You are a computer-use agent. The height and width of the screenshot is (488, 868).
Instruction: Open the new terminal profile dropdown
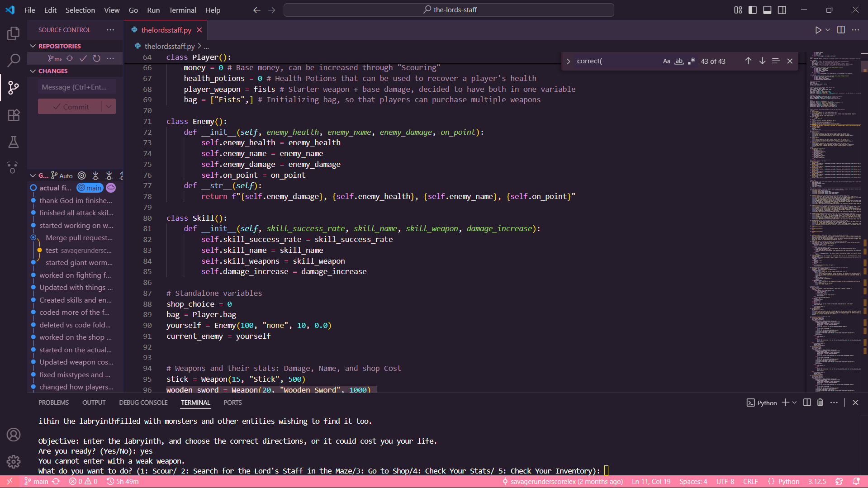(x=794, y=402)
